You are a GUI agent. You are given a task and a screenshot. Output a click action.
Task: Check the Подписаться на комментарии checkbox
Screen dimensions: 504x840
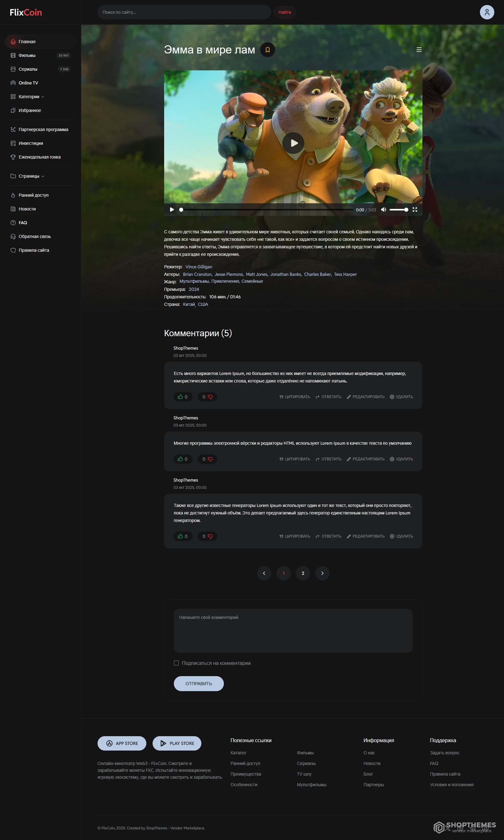pos(176,663)
